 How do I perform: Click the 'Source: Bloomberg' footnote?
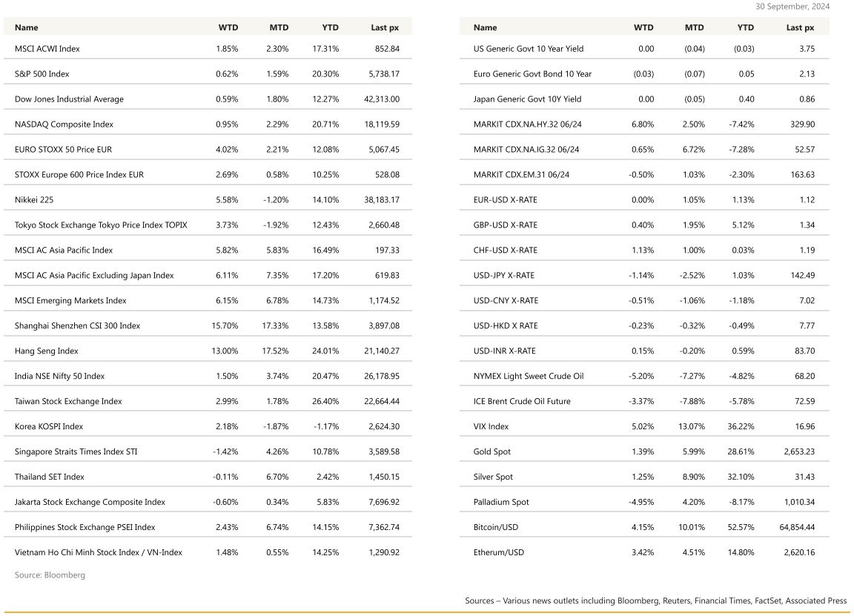[x=50, y=575]
